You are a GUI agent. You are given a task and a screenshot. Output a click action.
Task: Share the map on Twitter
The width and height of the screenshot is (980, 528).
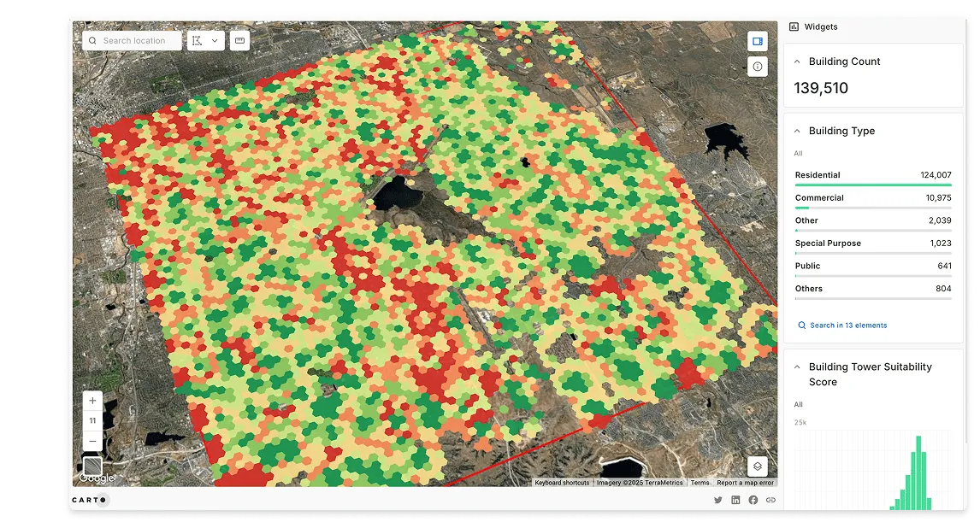click(718, 500)
